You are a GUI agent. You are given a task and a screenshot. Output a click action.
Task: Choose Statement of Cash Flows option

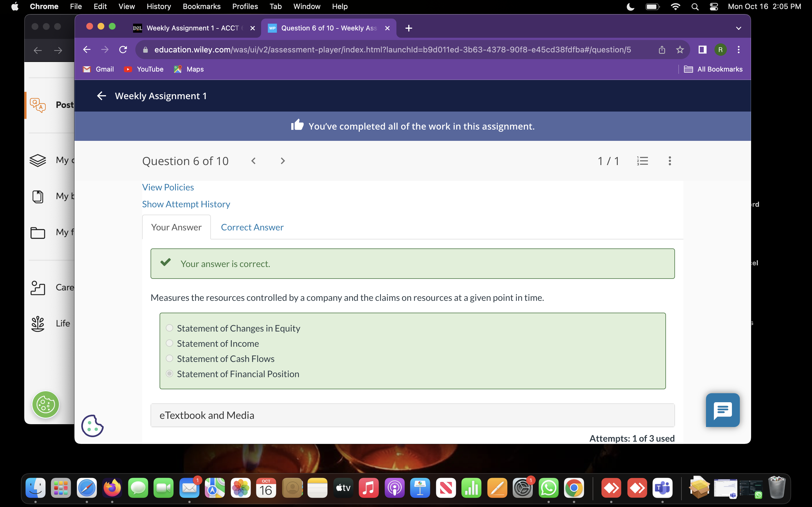[169, 359]
